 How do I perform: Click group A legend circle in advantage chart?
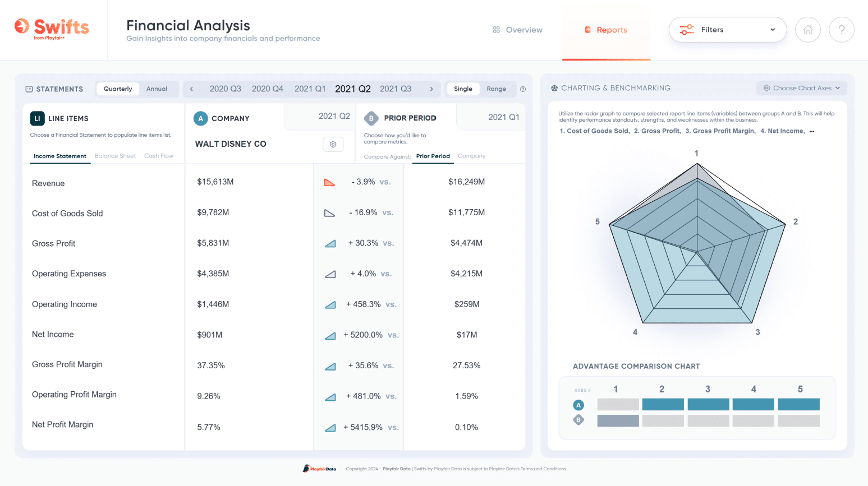[578, 405]
